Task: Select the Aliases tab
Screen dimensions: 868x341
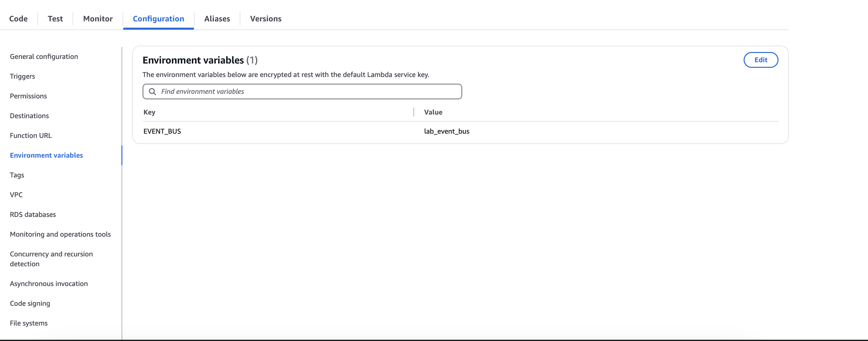Action: 217,18
